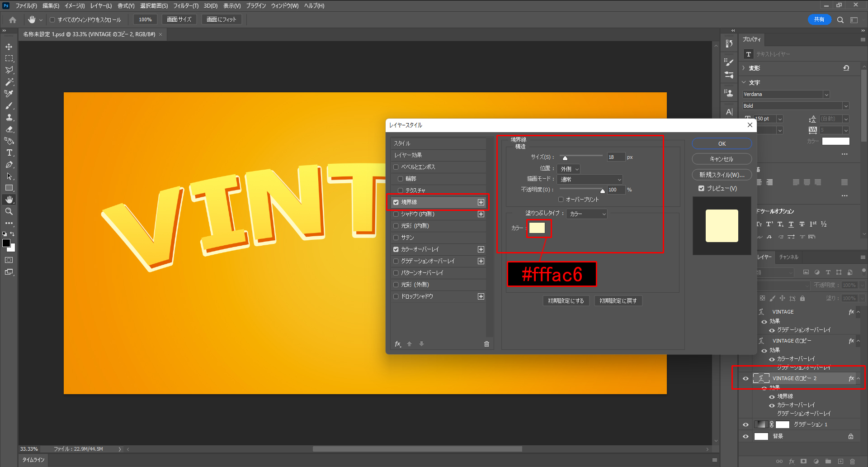Select the Brush tool
The image size is (868, 467).
coord(9,105)
